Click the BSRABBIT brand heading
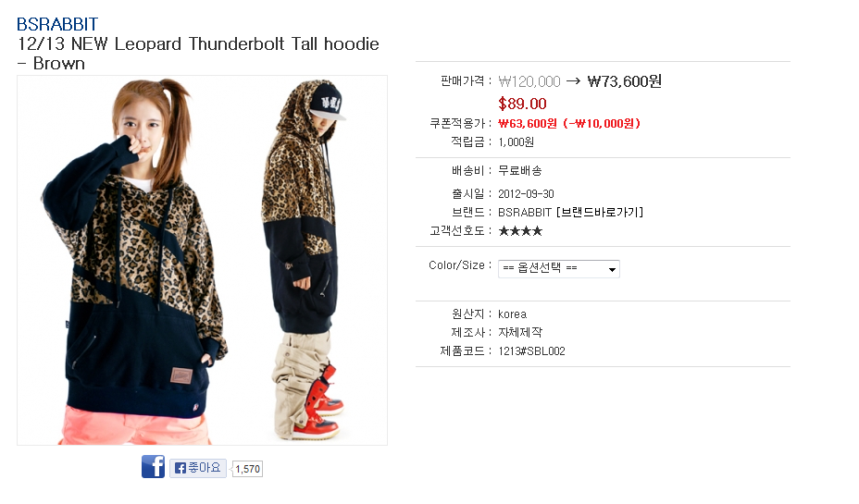This screenshot has width=859, height=504. 57,24
